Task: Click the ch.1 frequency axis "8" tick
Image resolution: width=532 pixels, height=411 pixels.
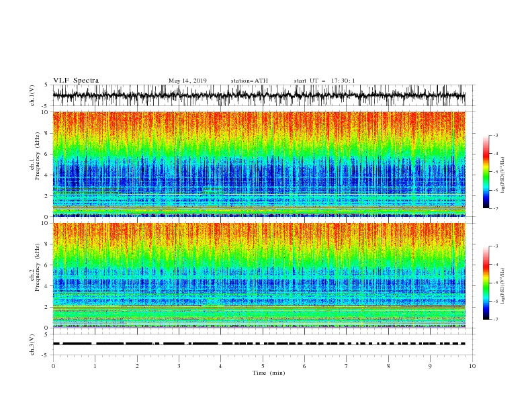Action: pos(47,133)
